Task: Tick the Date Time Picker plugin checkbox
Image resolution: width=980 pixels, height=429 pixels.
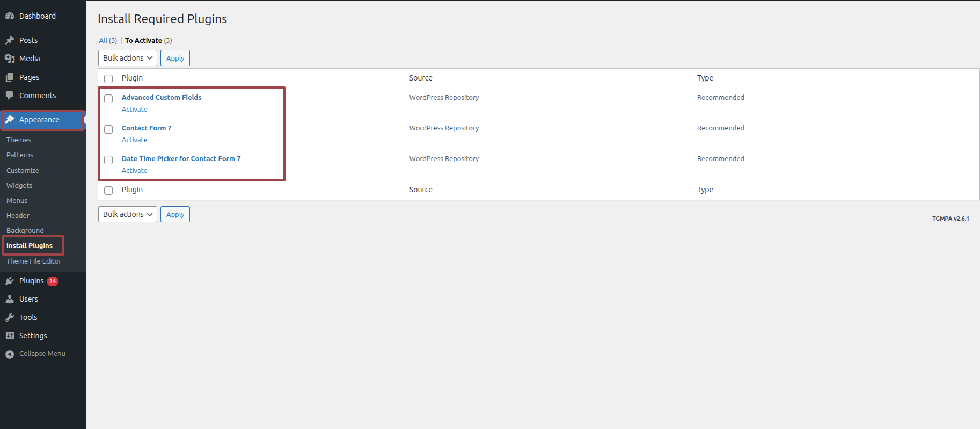Action: (x=108, y=160)
